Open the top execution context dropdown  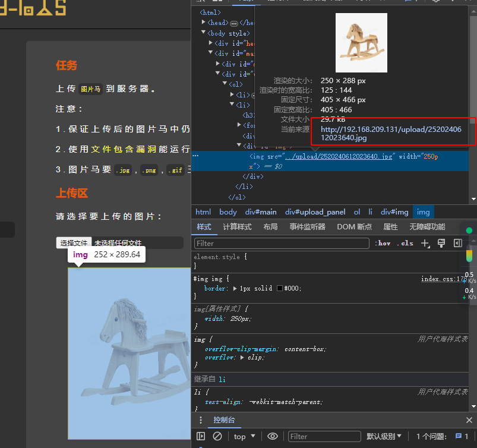coord(244,436)
